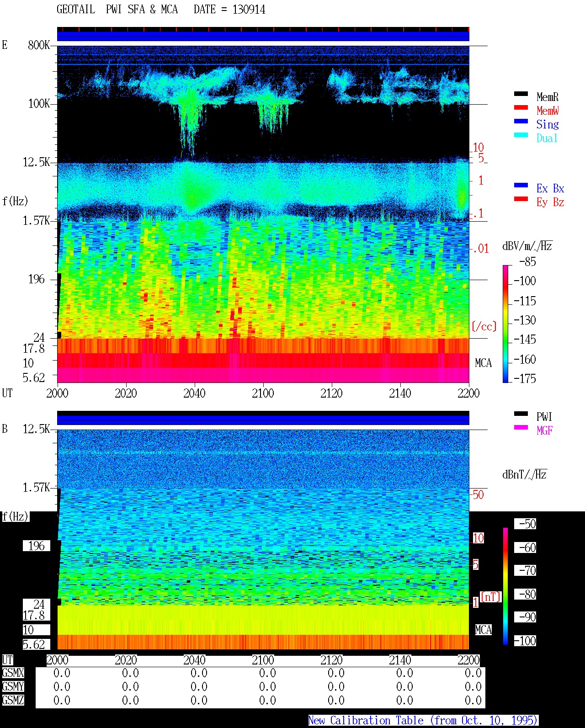Click the red [/cc] density unit label
Image resolution: width=585 pixels, height=728 pixels.
click(x=484, y=326)
